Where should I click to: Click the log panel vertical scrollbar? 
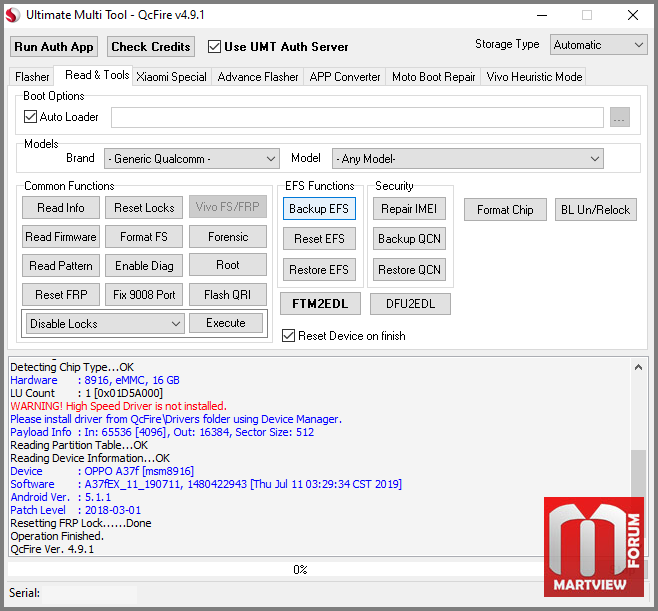click(x=638, y=470)
